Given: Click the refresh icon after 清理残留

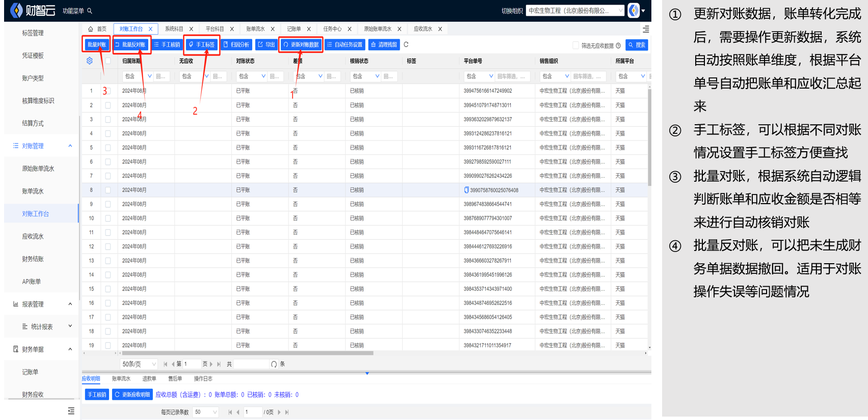Looking at the screenshot, I should point(406,45).
